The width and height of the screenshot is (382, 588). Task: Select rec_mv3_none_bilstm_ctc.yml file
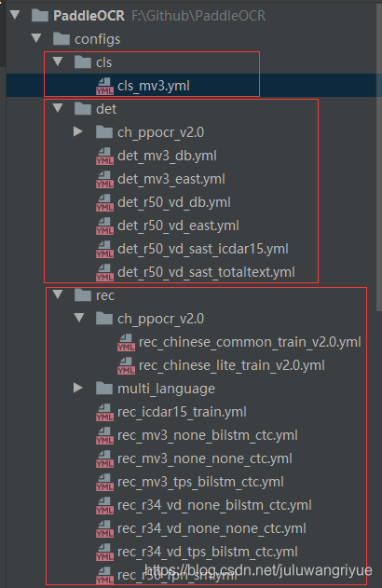tap(208, 435)
